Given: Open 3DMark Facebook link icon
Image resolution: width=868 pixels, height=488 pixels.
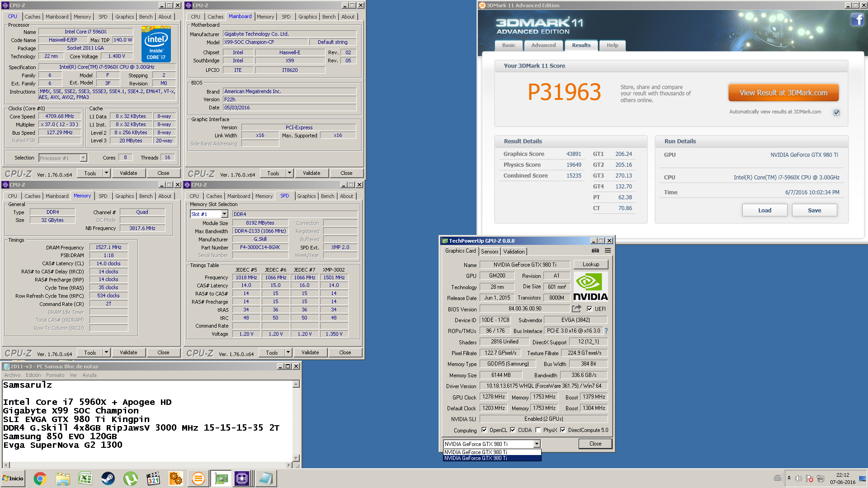Looking at the screenshot, I should coord(857,20).
